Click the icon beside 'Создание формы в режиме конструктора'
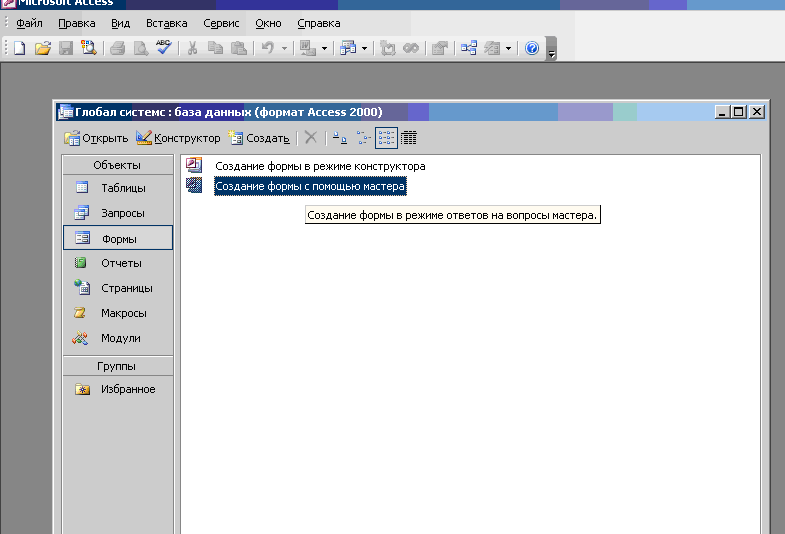This screenshot has height=534, width=785. pos(194,165)
